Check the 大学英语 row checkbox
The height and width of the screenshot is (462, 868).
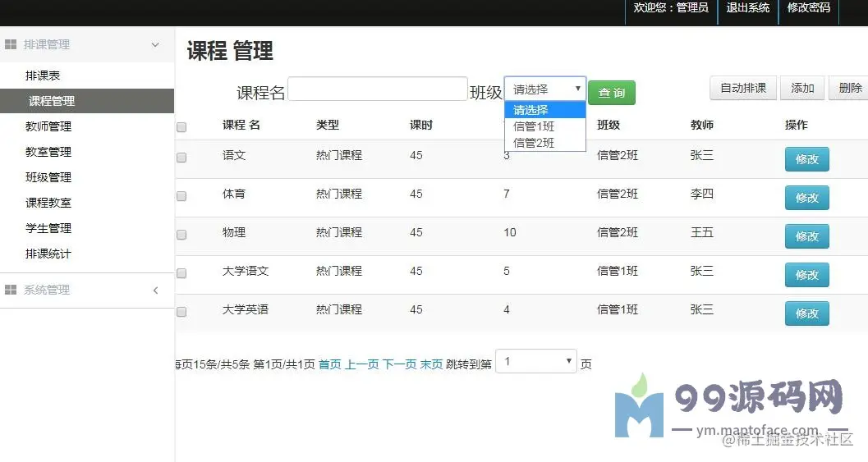[x=181, y=312]
